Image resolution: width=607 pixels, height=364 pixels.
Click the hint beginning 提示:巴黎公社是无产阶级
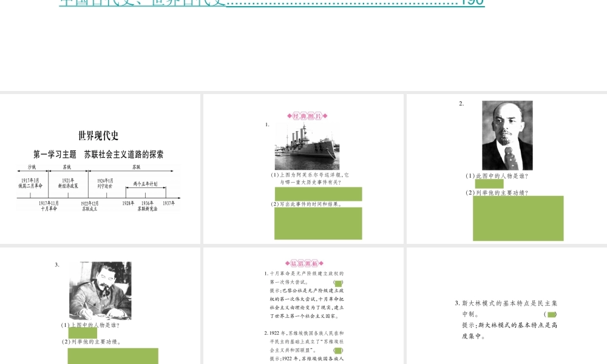coord(307,303)
